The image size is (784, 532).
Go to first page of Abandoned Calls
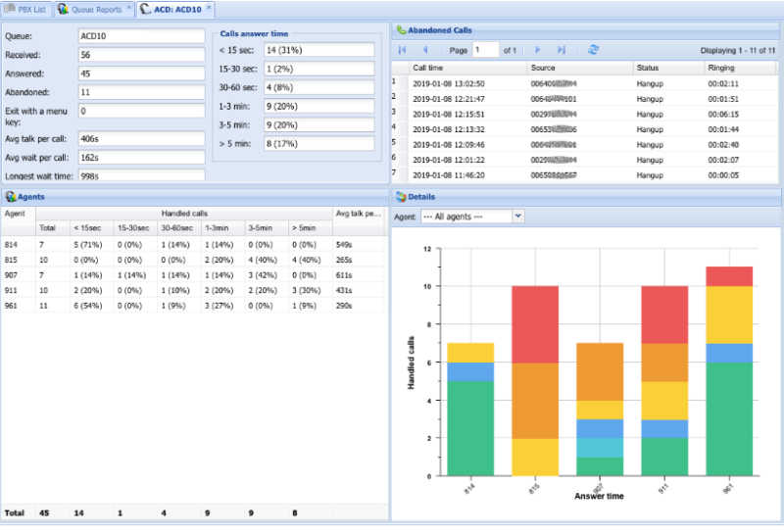tap(402, 49)
